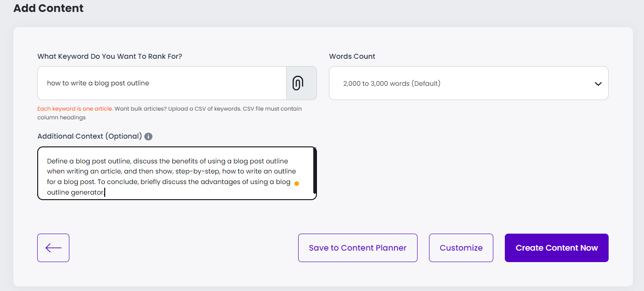Click the paperclip CSV upload icon

pos(298,83)
